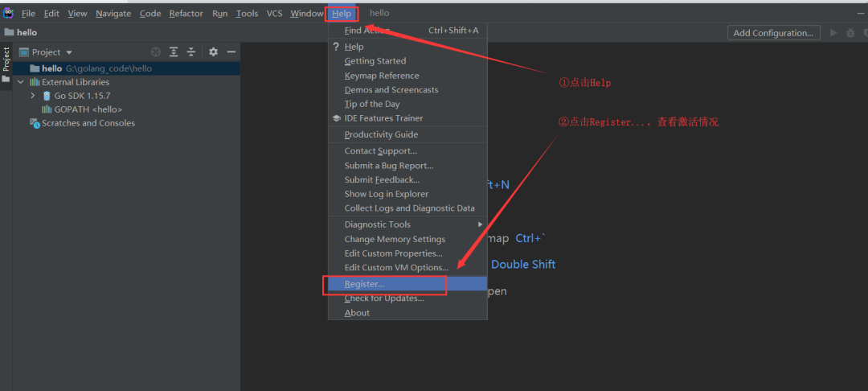The image size is (868, 391).
Task: Open the Refactor menu
Action: point(186,14)
